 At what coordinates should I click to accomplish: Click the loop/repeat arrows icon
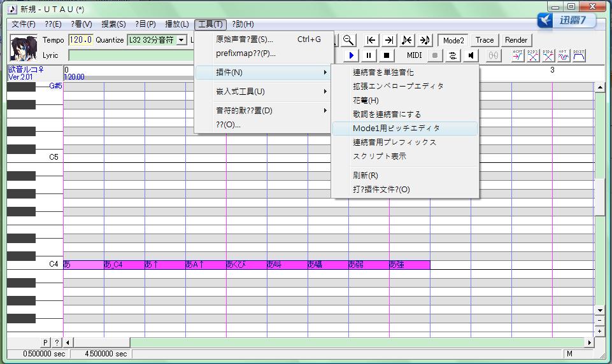point(453,55)
